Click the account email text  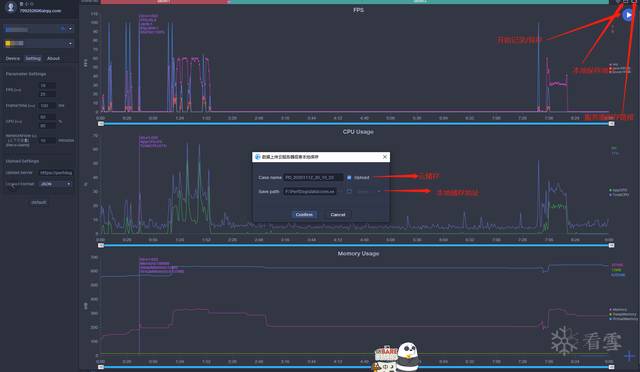[40, 11]
